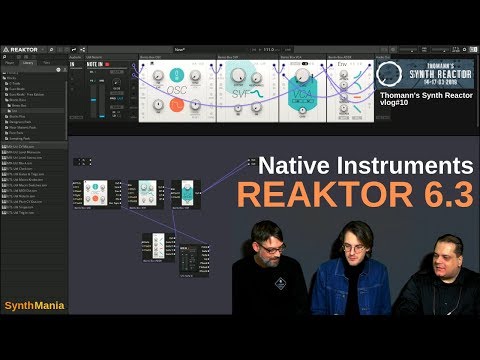Adjust the first header level slider
Viewport: 480px width, 360px height.
tap(408, 50)
